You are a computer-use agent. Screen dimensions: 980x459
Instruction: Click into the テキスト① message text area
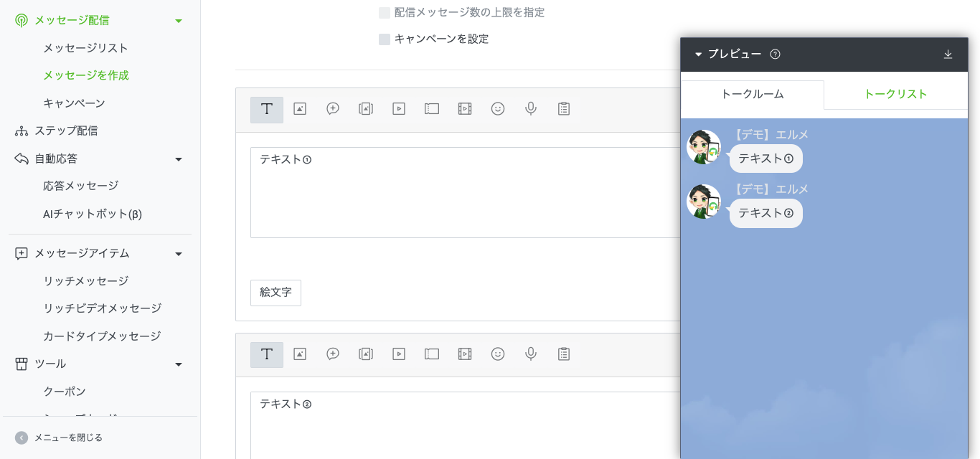[459, 194]
